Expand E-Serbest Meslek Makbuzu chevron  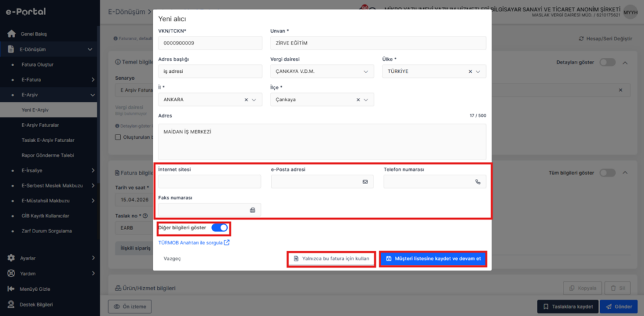coord(93,185)
